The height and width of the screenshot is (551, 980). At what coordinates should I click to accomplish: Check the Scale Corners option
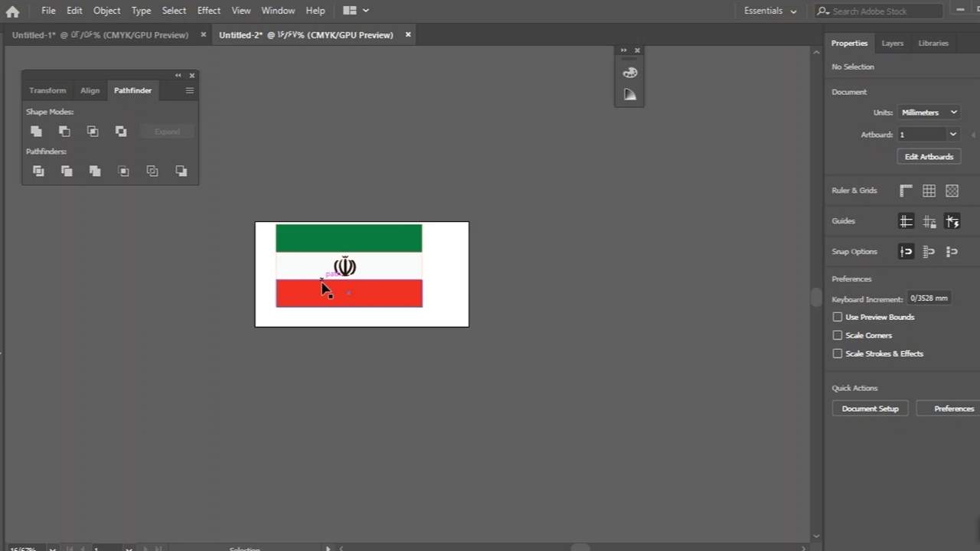pos(838,335)
